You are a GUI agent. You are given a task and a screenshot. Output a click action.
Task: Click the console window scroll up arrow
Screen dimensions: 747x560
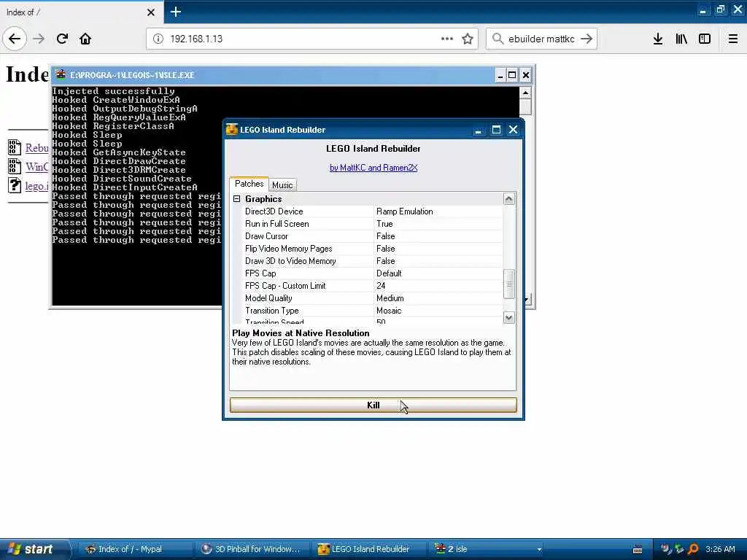pos(525,93)
